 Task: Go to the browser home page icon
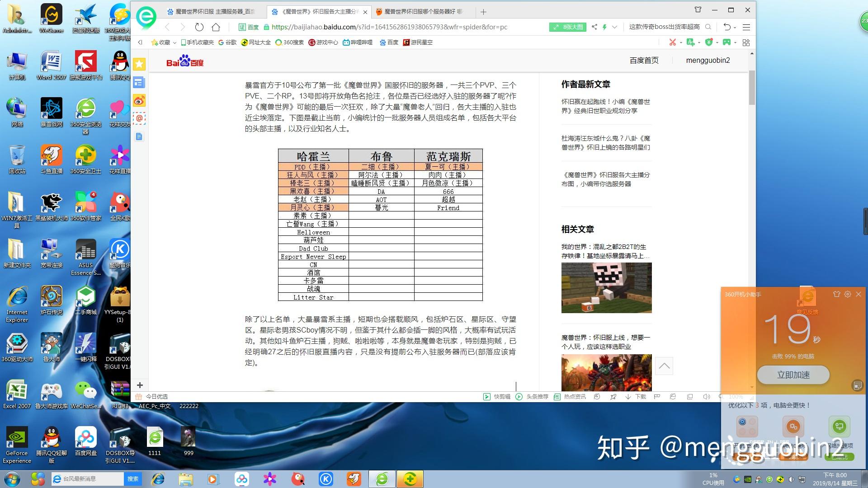[x=216, y=27]
